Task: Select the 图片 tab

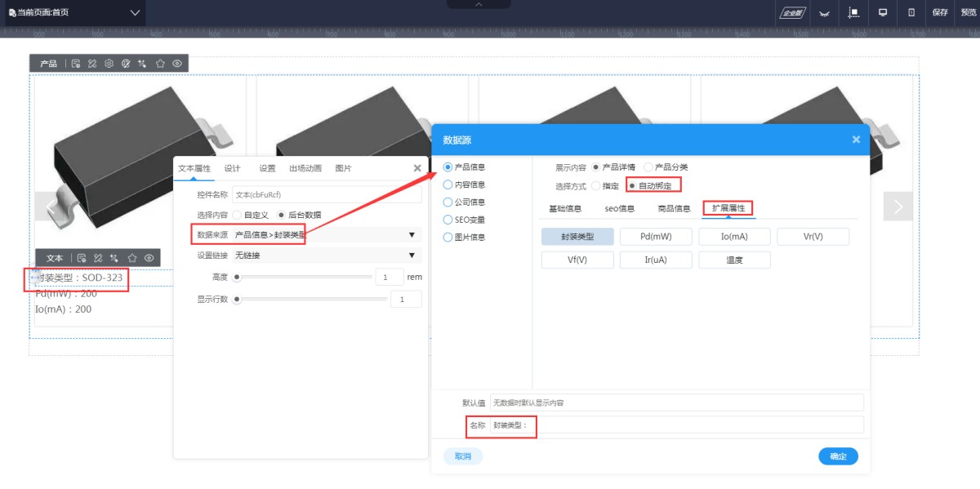Action: [x=343, y=168]
